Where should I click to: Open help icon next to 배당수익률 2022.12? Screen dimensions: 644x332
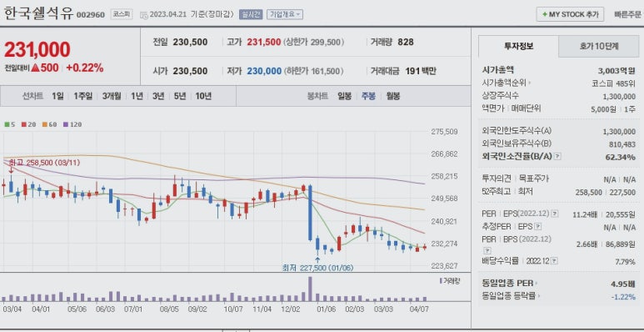555,261
